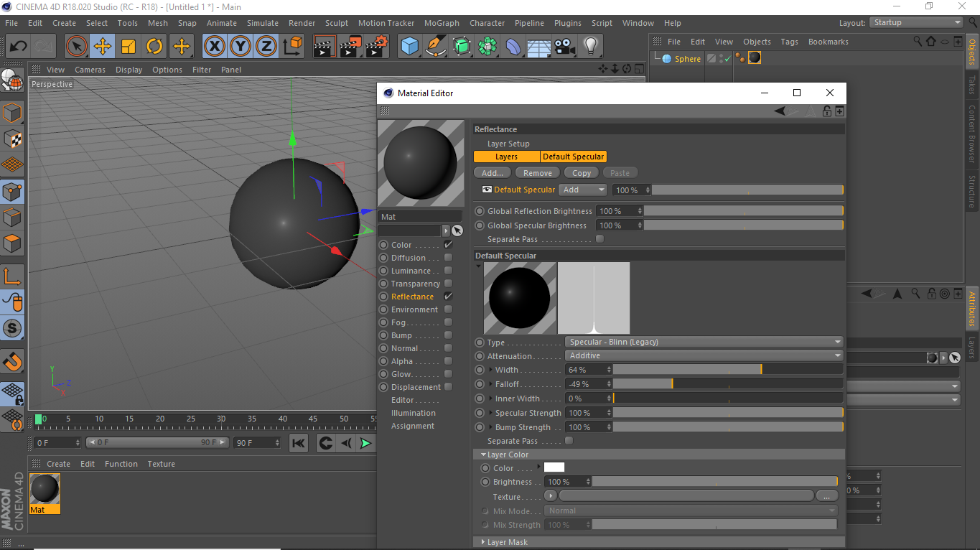Viewport: 980px width, 550px height.
Task: Toggle Enable Snap magnet icon
Action: coord(12,361)
